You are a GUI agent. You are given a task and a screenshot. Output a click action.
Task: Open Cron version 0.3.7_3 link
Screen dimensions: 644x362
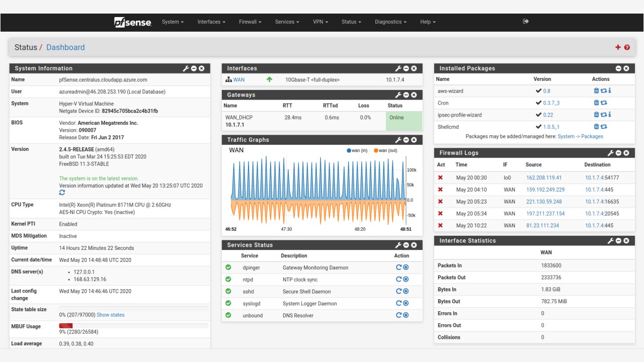point(551,103)
